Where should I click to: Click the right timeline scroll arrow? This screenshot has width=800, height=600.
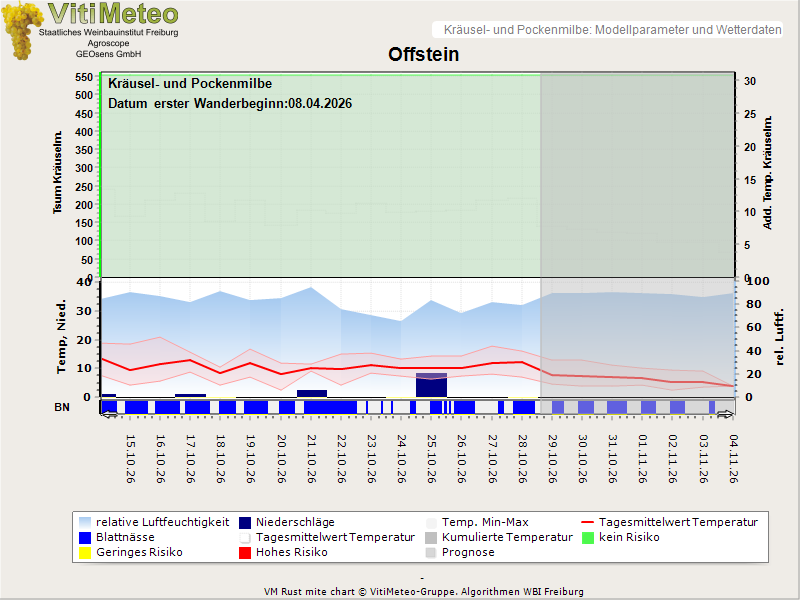[725, 414]
